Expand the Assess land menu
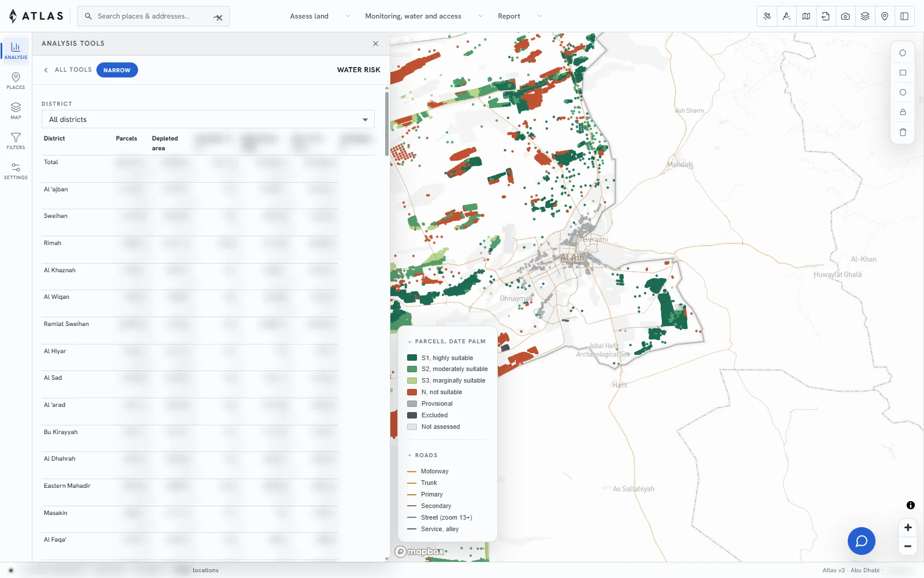This screenshot has height=578, width=924. 320,16
